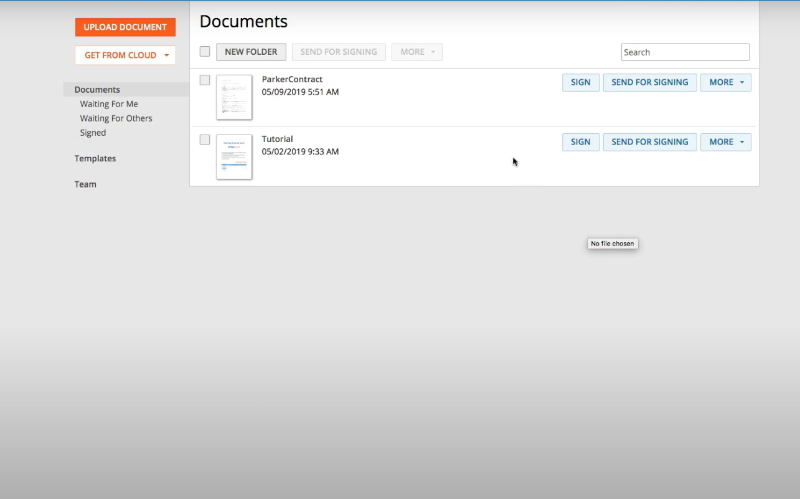Click the Upload Document button
This screenshot has width=800, height=499.
tap(125, 27)
